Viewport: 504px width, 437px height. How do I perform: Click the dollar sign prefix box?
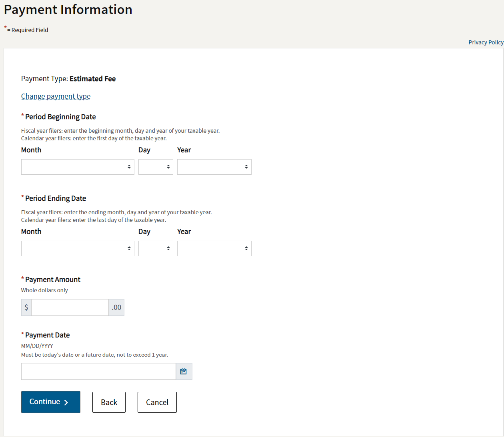(26, 307)
